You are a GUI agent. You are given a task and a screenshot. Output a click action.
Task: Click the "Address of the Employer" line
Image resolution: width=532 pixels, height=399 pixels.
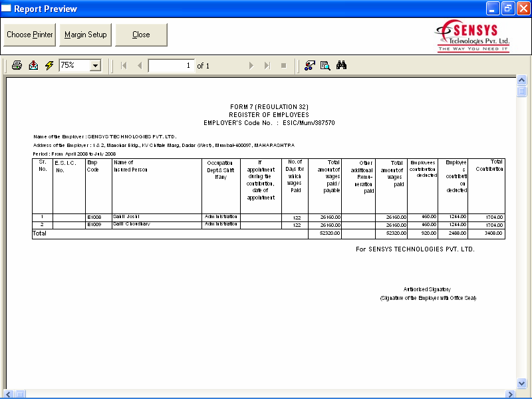(164, 145)
